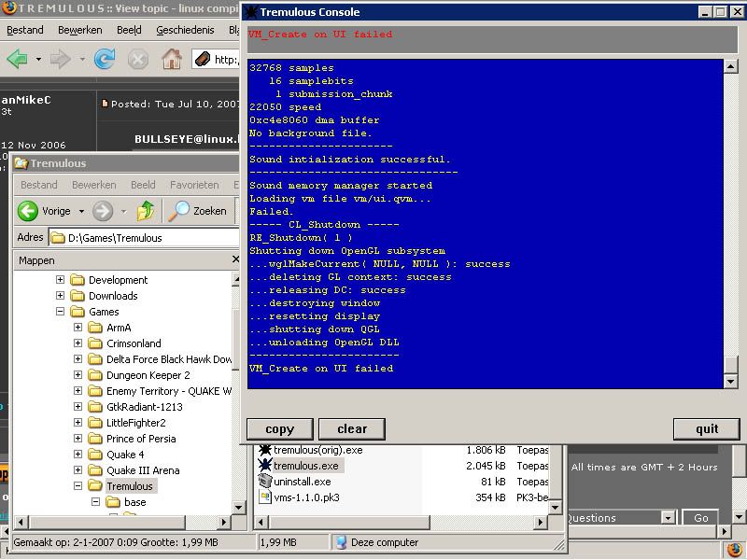Select Quake III Arena folder
Image resolution: width=747 pixels, height=560 pixels.
[x=143, y=470]
